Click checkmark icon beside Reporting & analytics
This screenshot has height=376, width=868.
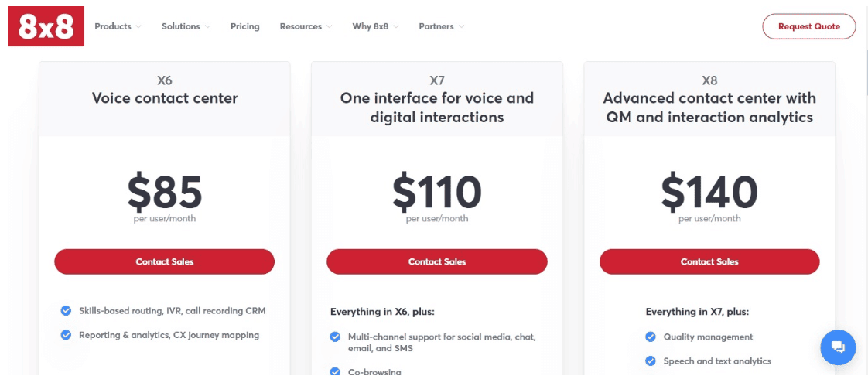66,335
